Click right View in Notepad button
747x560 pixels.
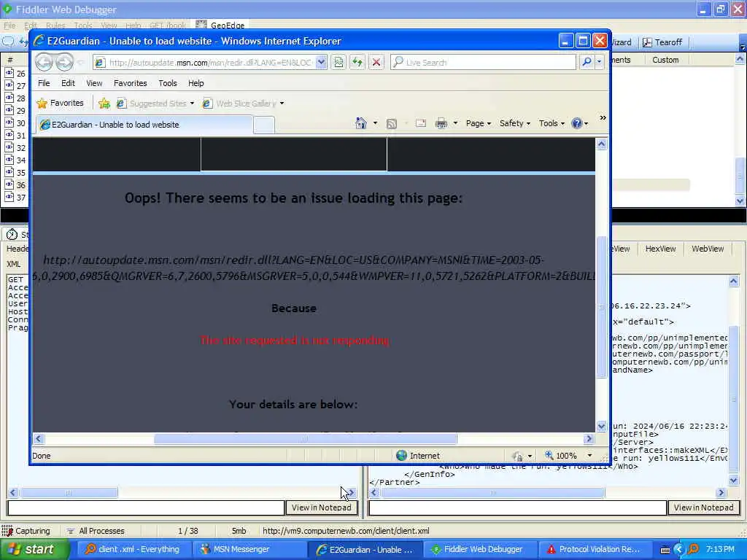pos(704,507)
